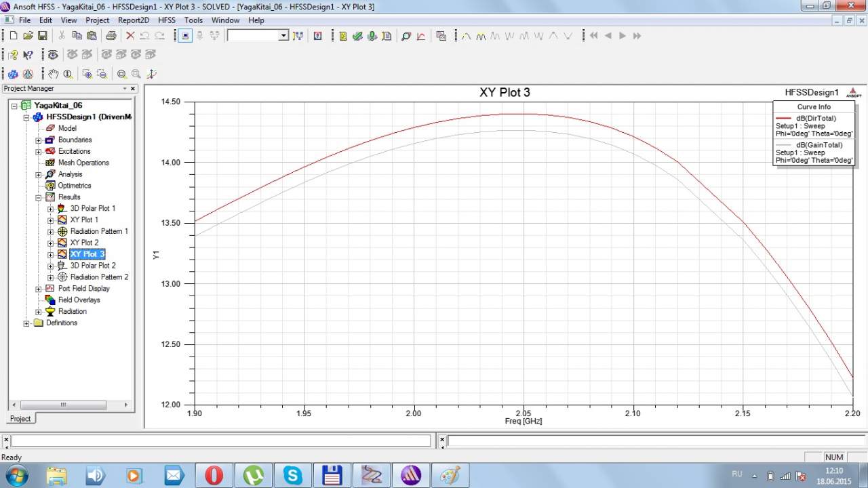Click the Print toolbar icon

coord(111,36)
